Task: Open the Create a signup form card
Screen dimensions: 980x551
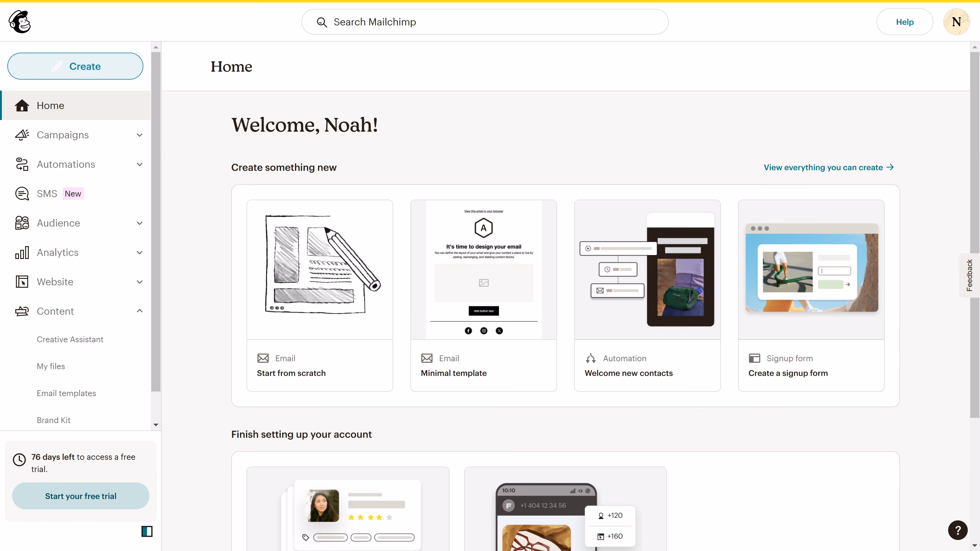Action: click(x=811, y=295)
